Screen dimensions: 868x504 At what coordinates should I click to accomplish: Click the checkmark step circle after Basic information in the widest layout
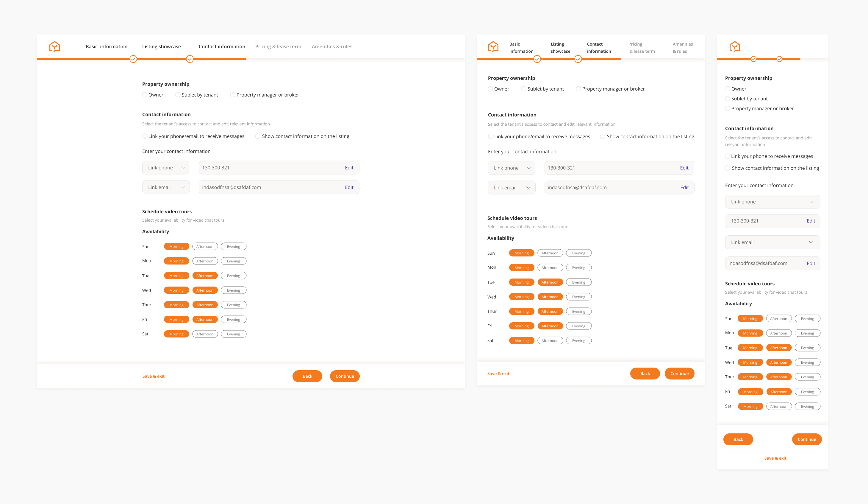(x=133, y=59)
